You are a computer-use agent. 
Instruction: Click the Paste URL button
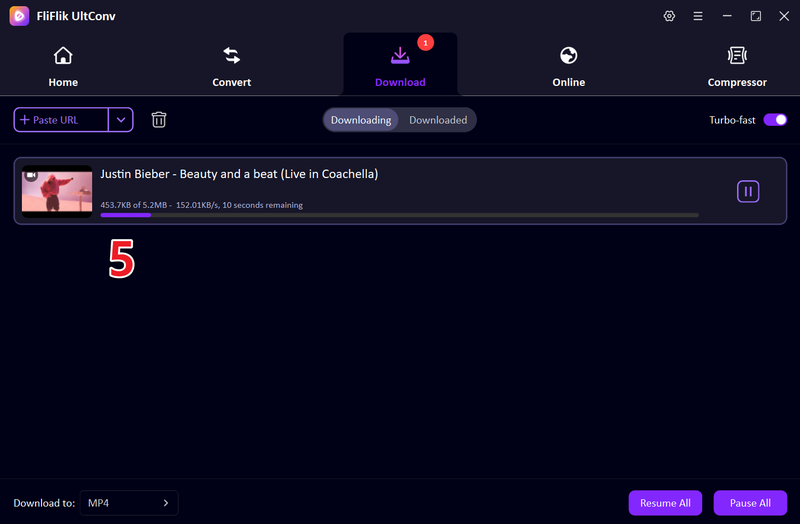61,120
